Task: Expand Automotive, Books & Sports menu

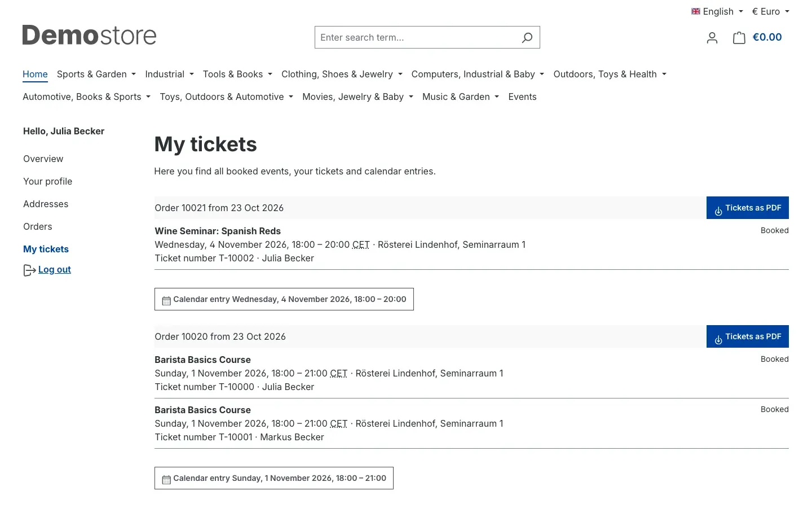Action: (x=86, y=97)
